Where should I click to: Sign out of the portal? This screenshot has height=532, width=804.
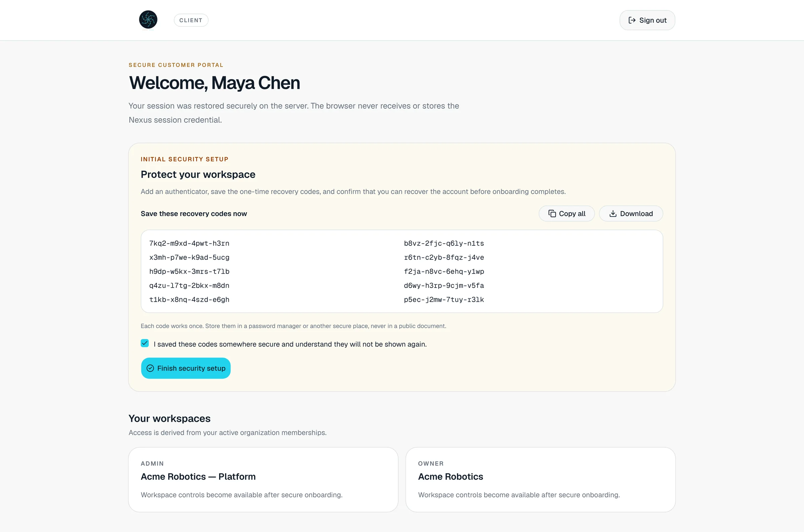pos(647,20)
